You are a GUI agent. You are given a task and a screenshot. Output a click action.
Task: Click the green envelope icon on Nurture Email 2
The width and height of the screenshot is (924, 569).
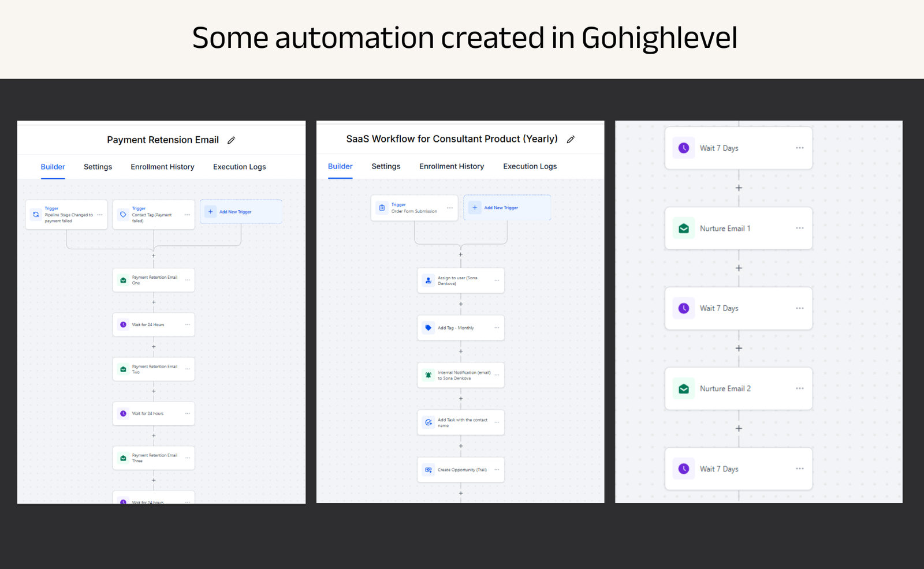(684, 389)
